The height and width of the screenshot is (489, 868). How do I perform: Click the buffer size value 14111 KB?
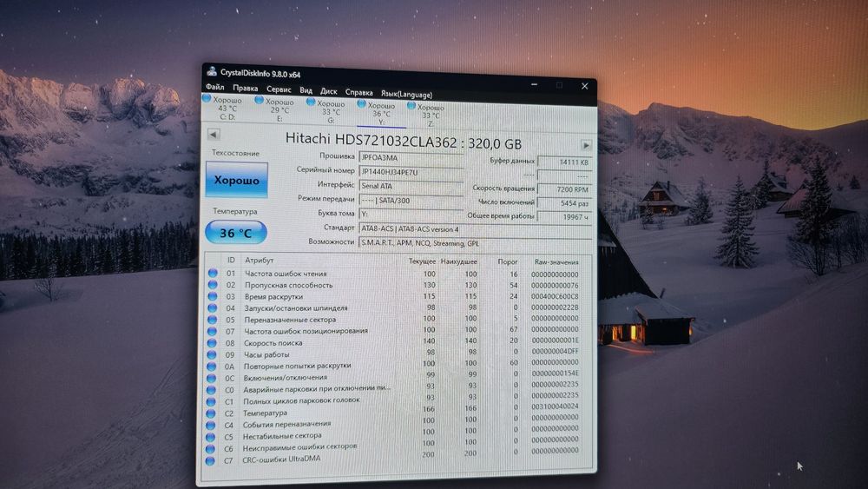coord(565,162)
